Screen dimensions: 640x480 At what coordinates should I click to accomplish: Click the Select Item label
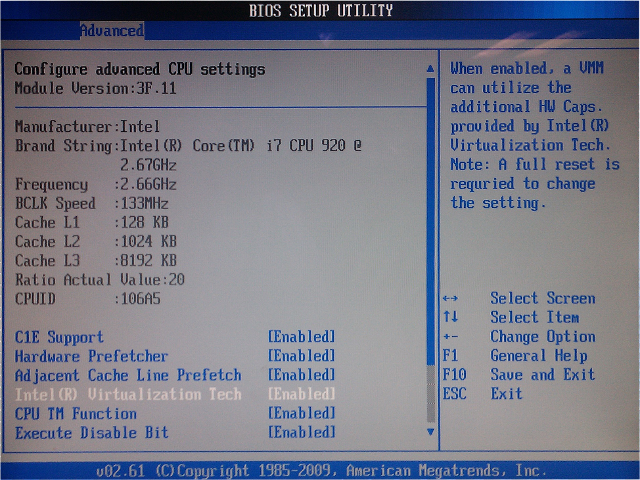coord(535,317)
